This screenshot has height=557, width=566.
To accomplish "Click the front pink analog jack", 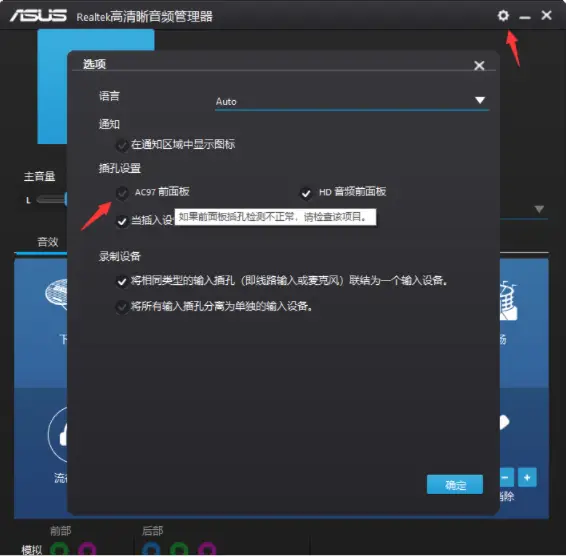I will (87, 549).
